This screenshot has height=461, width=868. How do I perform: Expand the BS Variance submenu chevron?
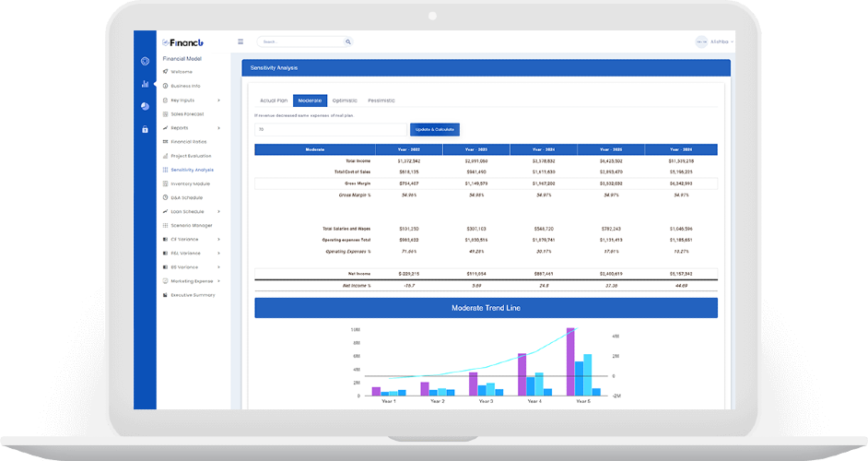point(218,267)
